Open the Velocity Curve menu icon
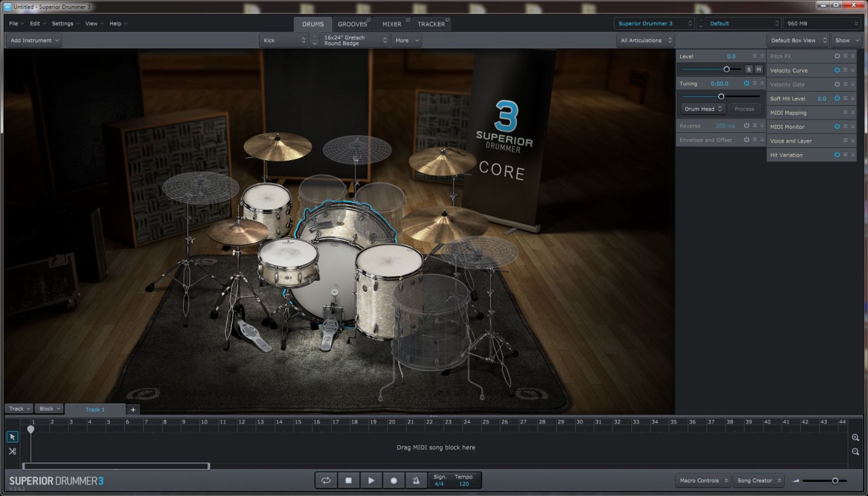The height and width of the screenshot is (496, 868). point(846,70)
